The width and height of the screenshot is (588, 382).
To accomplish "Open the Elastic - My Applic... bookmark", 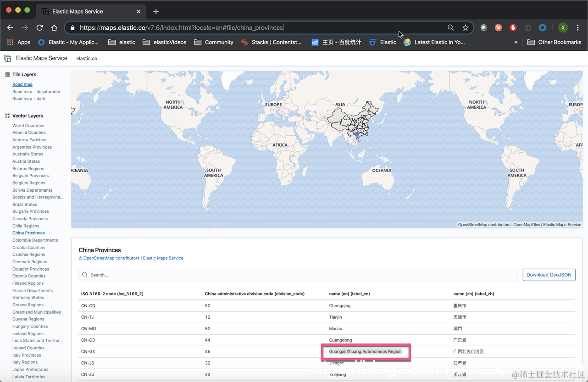I will click(x=68, y=42).
